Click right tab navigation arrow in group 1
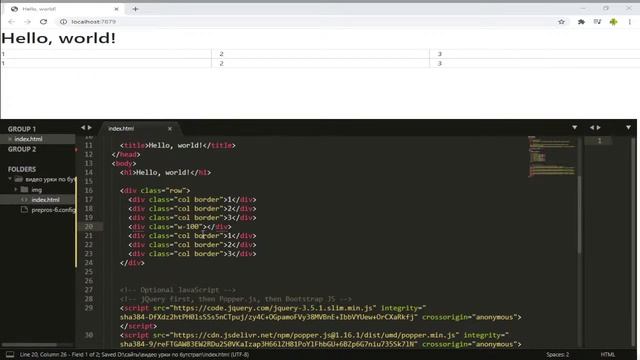This screenshot has height=360, width=640. 90,128
